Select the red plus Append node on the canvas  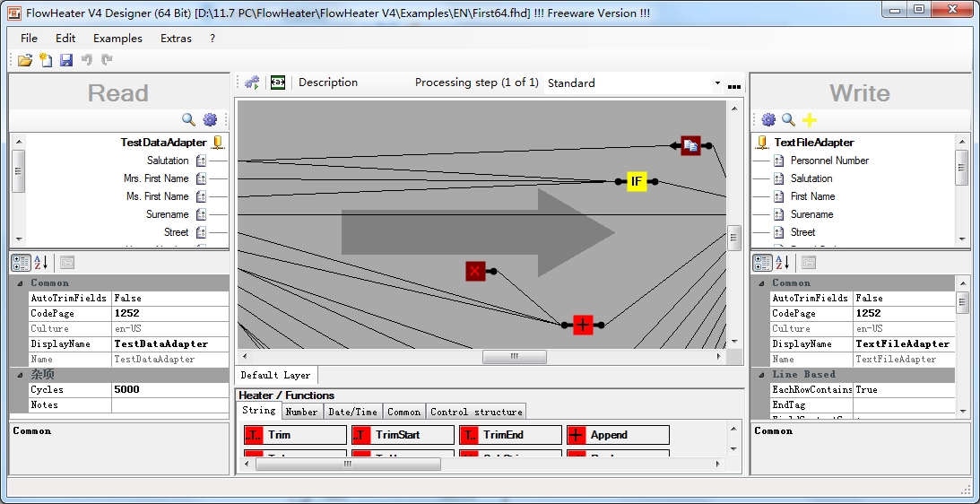(x=583, y=325)
